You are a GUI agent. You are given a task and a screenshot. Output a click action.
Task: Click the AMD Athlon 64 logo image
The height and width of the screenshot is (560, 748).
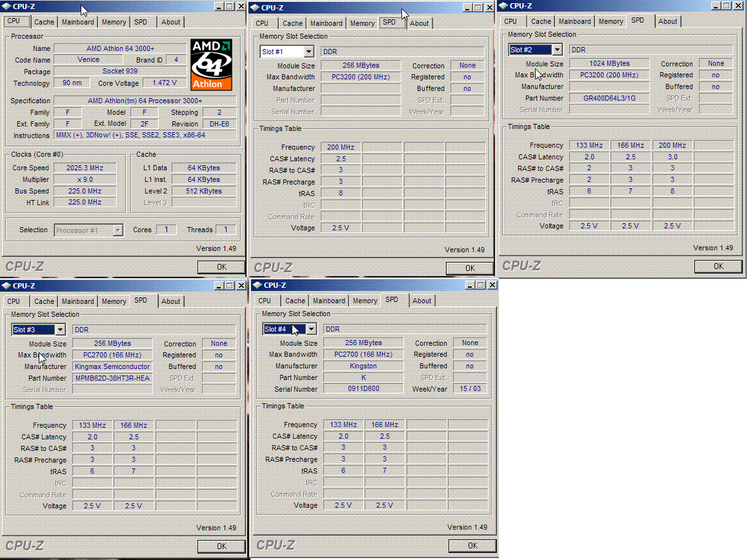tap(211, 65)
